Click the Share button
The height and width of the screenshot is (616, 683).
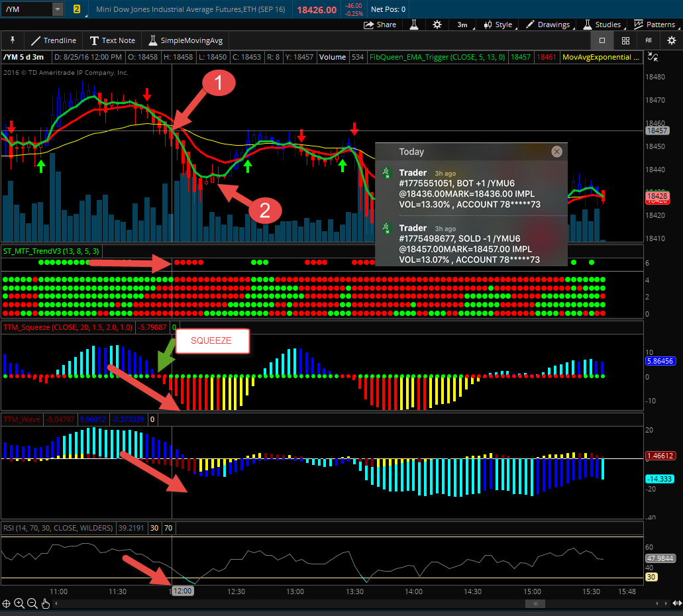tap(380, 25)
